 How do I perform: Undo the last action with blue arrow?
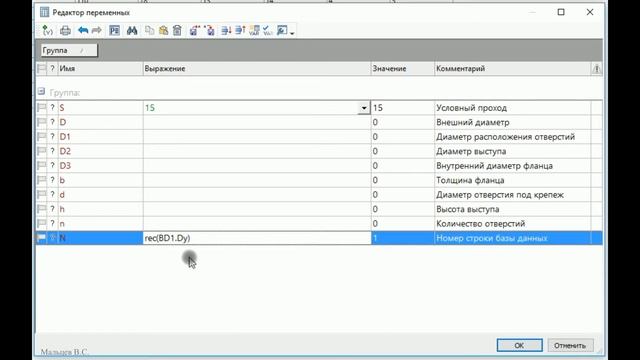coord(83,31)
